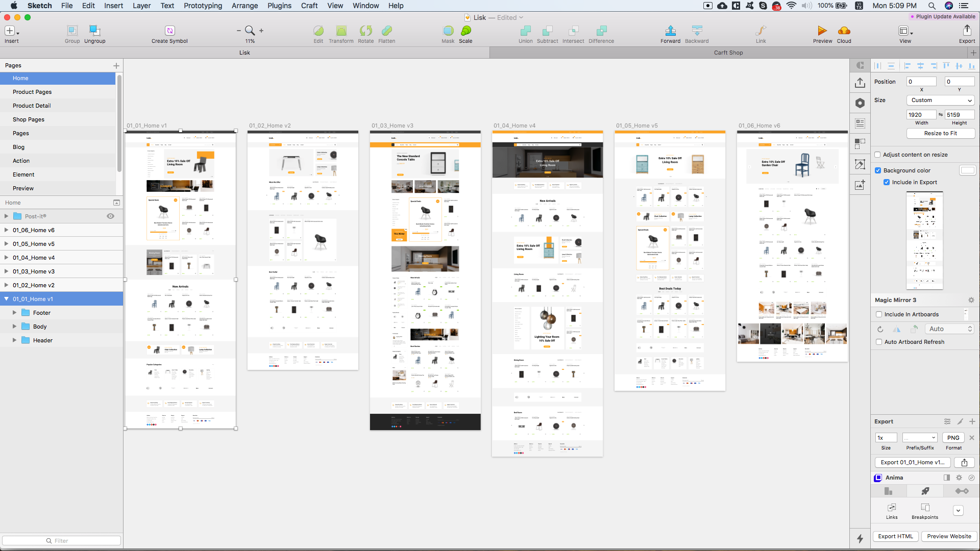Screen dimensions: 980x551
Task: Expand the Header group
Action: (x=14, y=340)
